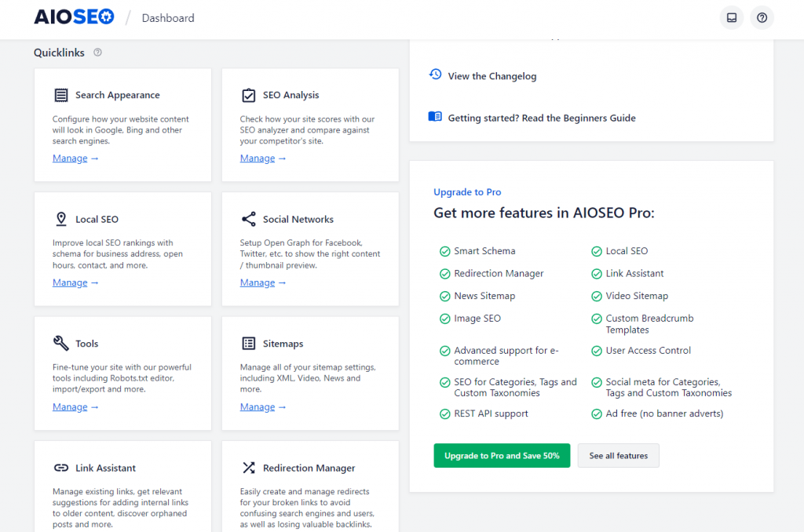Click the View the Changelog link
The width and height of the screenshot is (804, 532).
point(492,76)
